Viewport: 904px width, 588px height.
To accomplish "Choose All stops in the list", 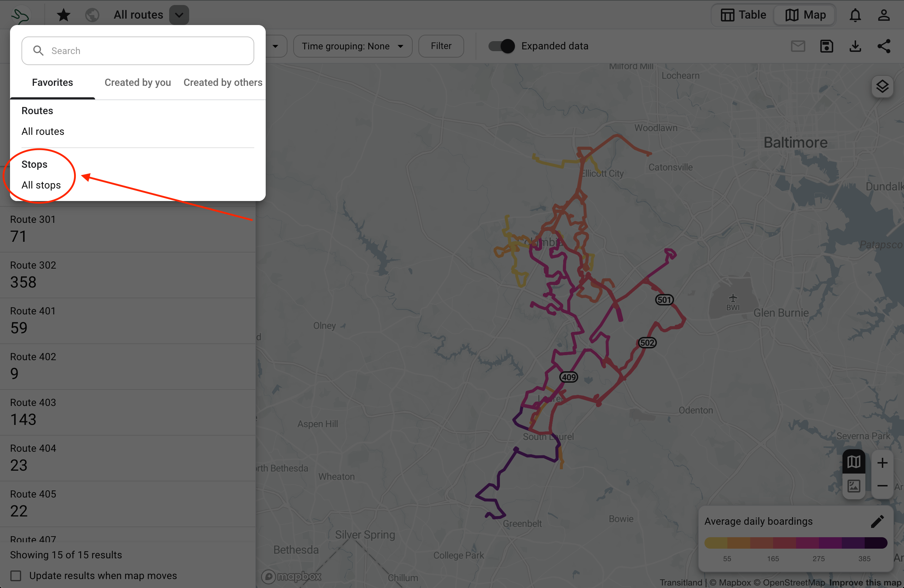I will tap(41, 185).
